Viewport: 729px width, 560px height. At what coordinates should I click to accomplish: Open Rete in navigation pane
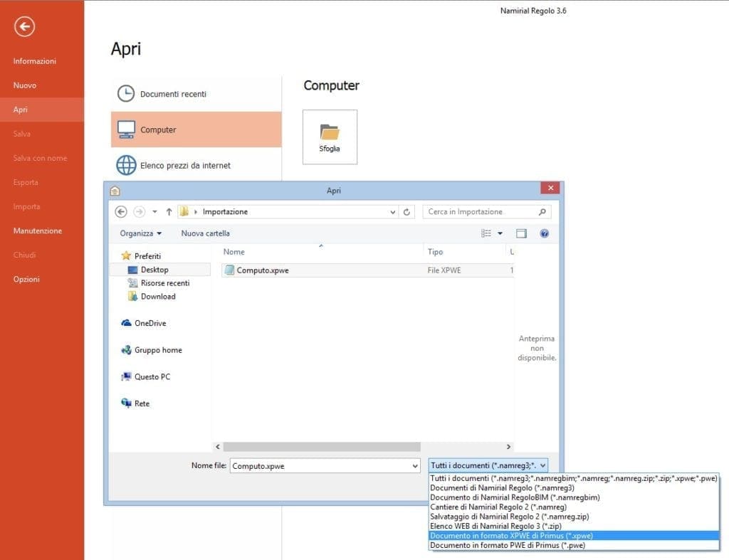tap(135, 403)
